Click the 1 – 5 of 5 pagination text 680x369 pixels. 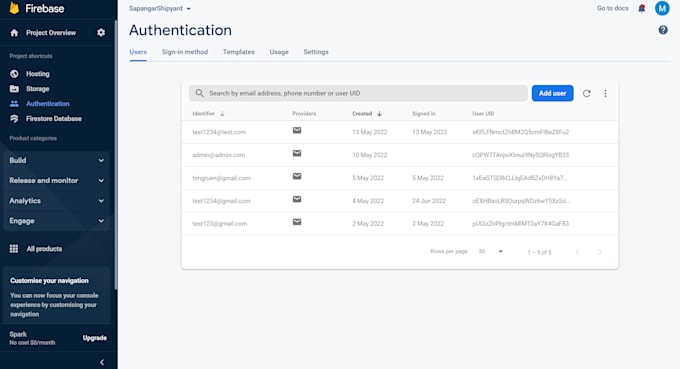(x=539, y=252)
